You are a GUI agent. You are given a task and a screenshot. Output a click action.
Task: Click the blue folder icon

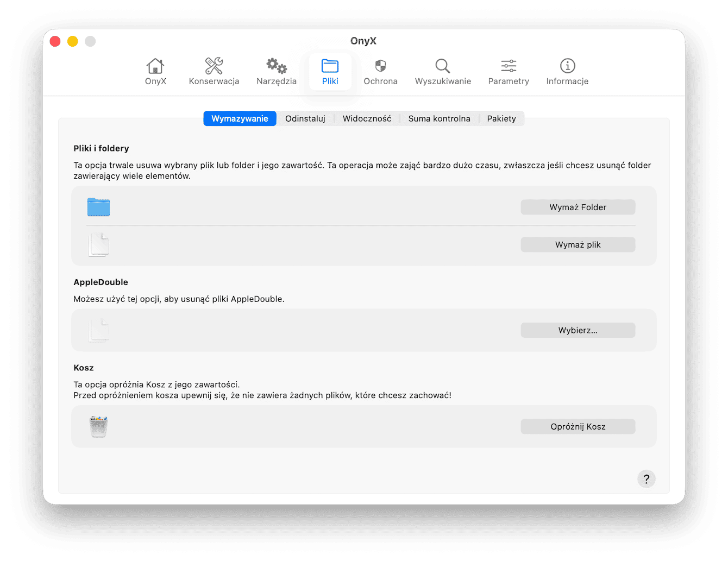click(x=99, y=207)
